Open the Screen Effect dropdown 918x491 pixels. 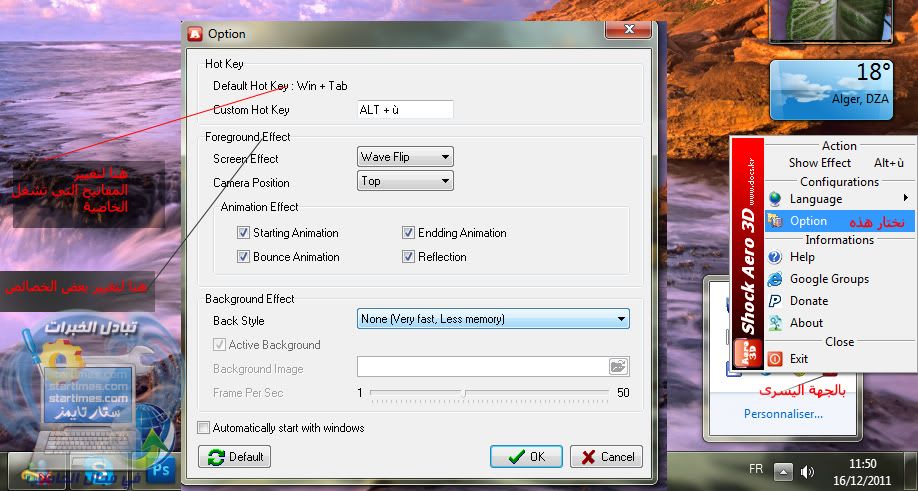(x=405, y=157)
